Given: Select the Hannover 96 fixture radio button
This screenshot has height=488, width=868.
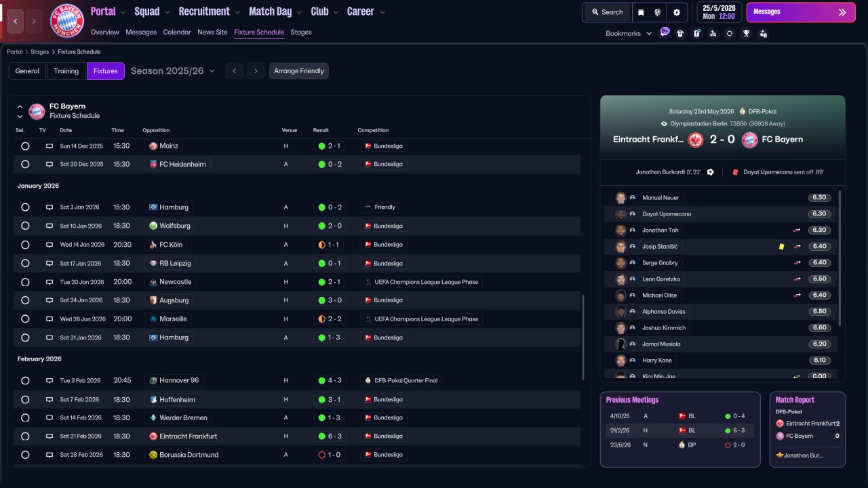Looking at the screenshot, I should point(25,381).
